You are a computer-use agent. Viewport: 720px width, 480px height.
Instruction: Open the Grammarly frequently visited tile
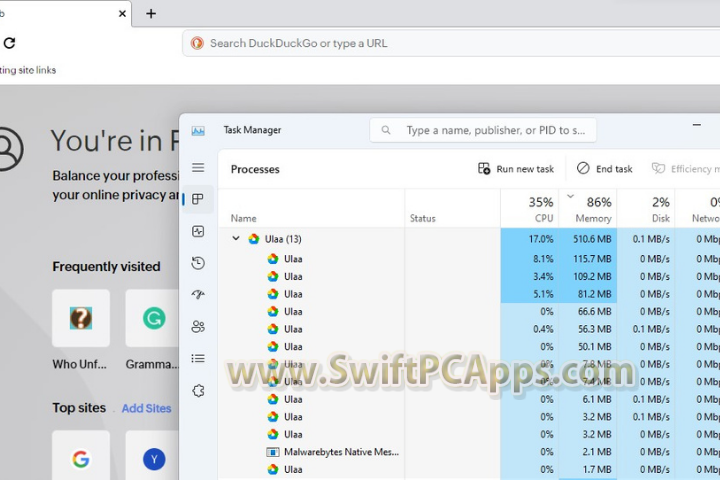152,318
